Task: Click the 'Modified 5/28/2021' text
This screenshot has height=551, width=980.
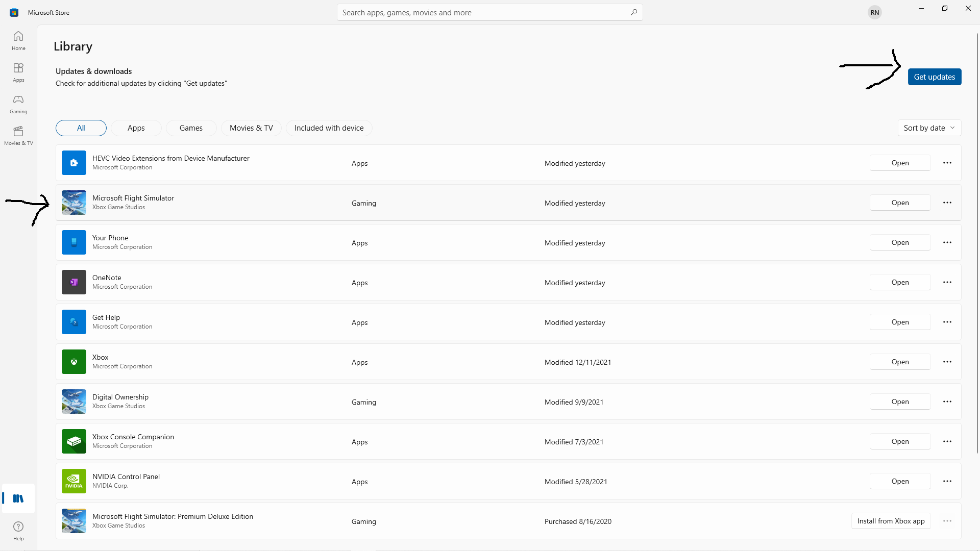Action: tap(576, 482)
